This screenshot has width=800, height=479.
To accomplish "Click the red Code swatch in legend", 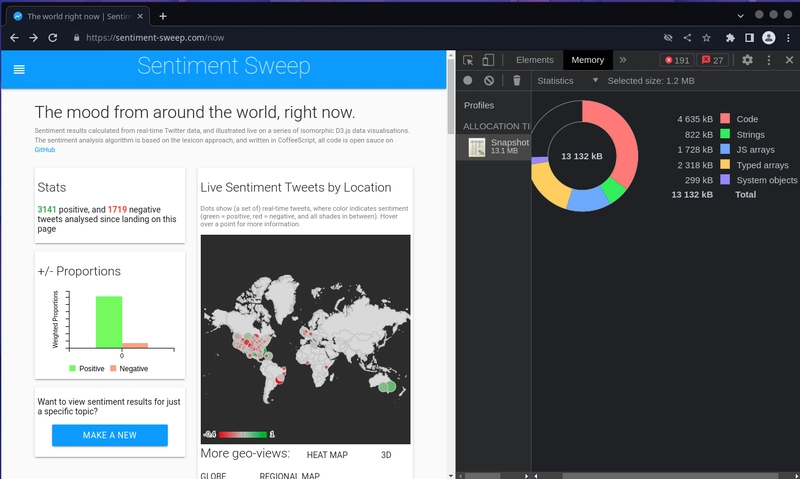I will point(725,119).
